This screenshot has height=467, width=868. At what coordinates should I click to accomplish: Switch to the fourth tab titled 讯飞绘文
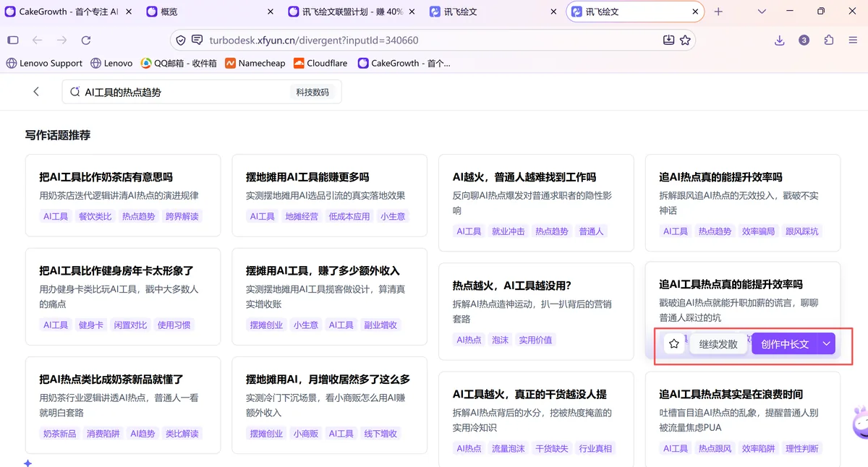(x=492, y=12)
